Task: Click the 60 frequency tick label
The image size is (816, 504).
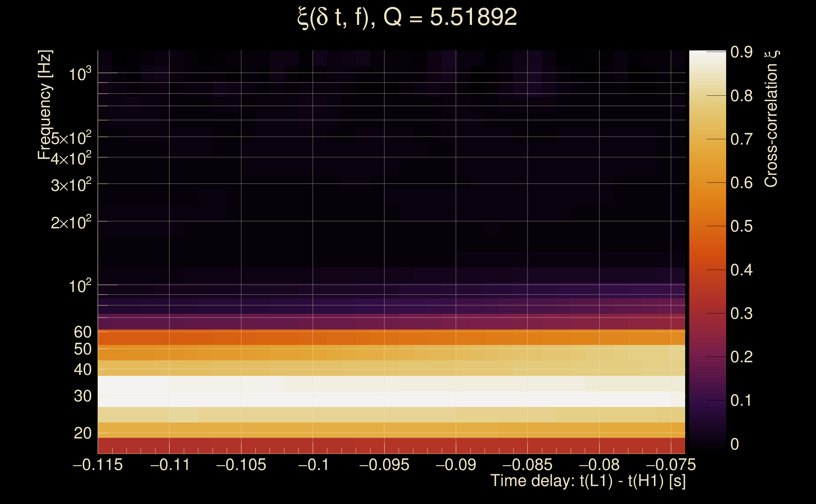Action: (x=82, y=332)
